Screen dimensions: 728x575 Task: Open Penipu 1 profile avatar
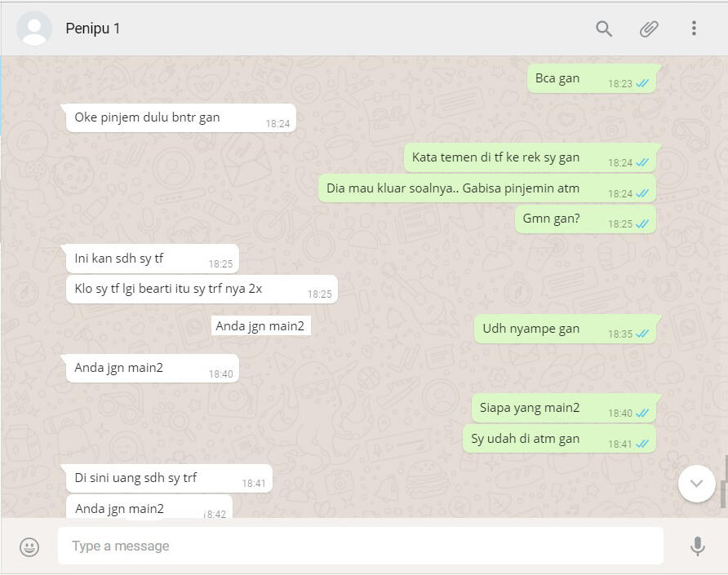click(x=34, y=29)
